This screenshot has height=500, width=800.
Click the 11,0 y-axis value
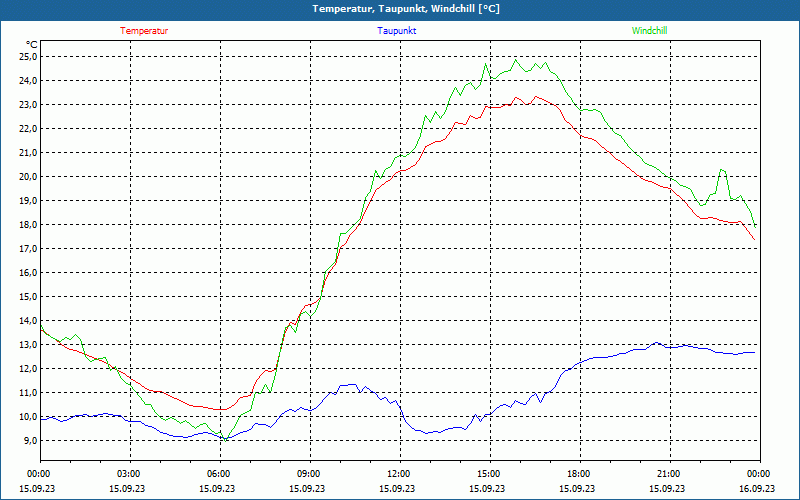pos(29,392)
